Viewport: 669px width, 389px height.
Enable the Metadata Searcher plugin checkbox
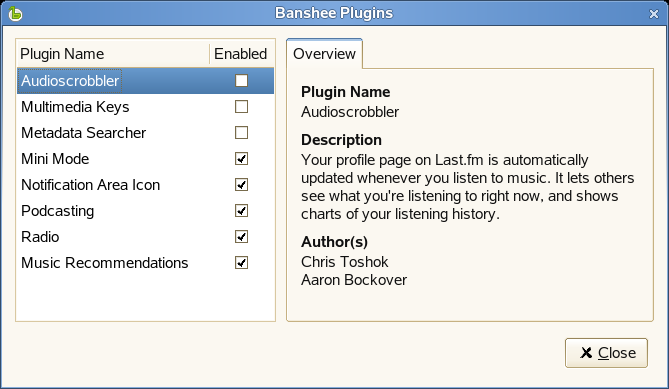pyautogui.click(x=241, y=133)
